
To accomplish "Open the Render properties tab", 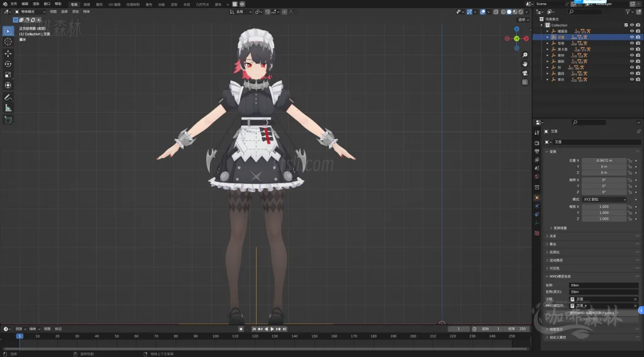I will click(x=537, y=143).
